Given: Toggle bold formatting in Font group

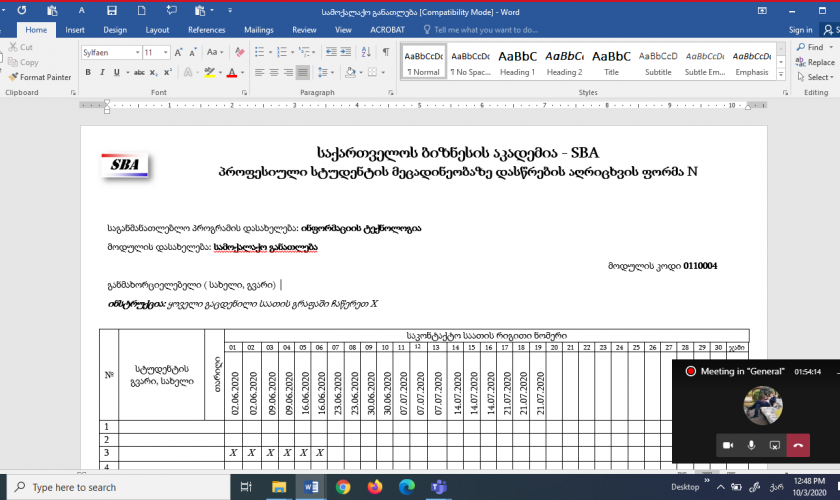Looking at the screenshot, I should [88, 73].
